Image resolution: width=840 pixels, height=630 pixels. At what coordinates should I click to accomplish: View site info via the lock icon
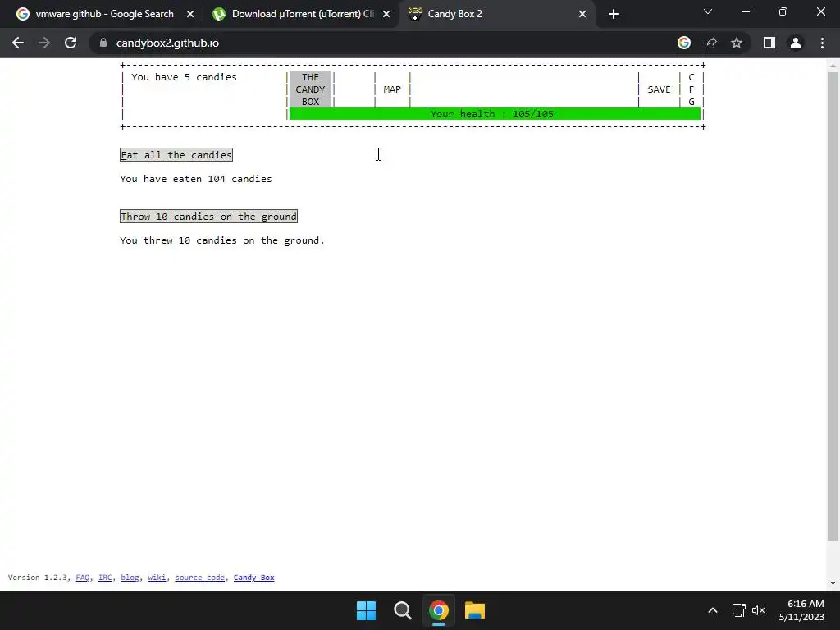coord(103,43)
